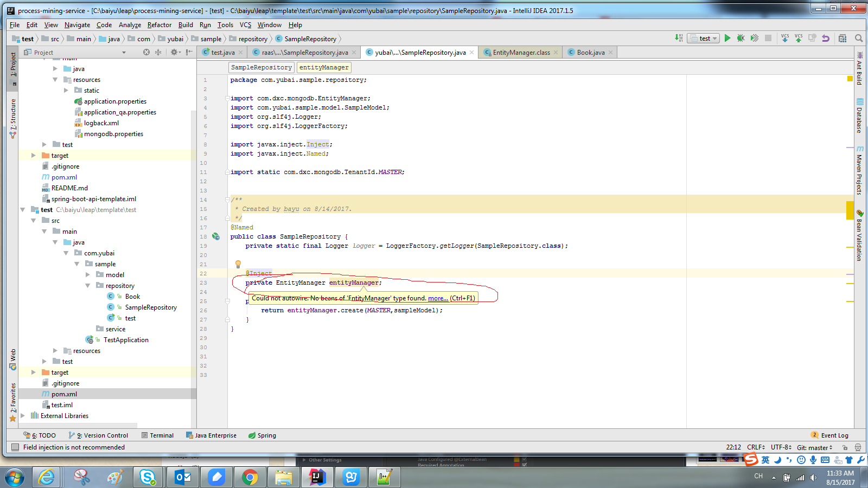
Task: Open the Analyze menu
Action: click(x=130, y=25)
